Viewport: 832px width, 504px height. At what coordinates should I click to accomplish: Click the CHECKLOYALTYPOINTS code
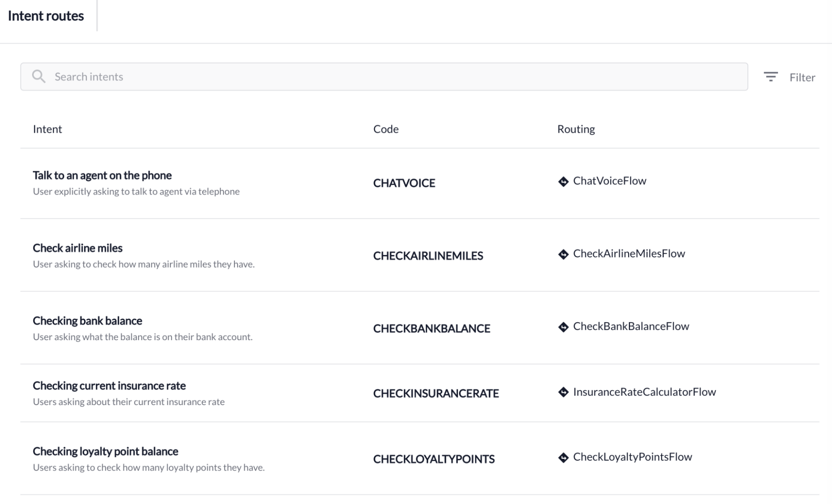[x=434, y=459]
